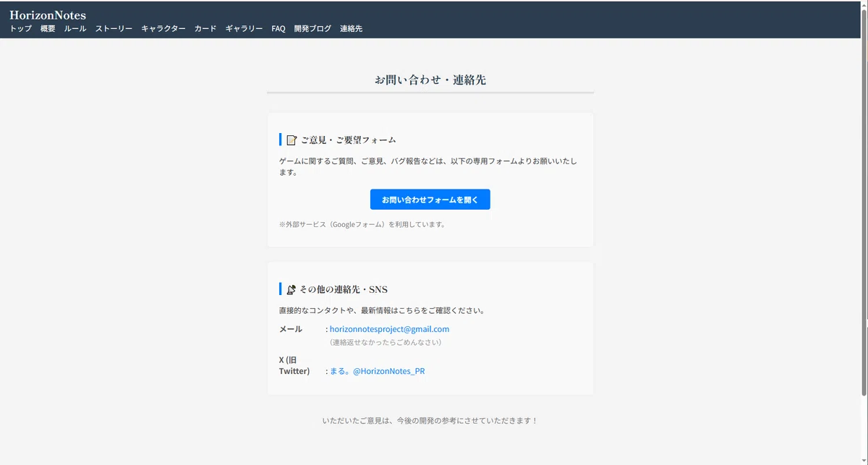Navigate to ストーリー

[x=114, y=29]
